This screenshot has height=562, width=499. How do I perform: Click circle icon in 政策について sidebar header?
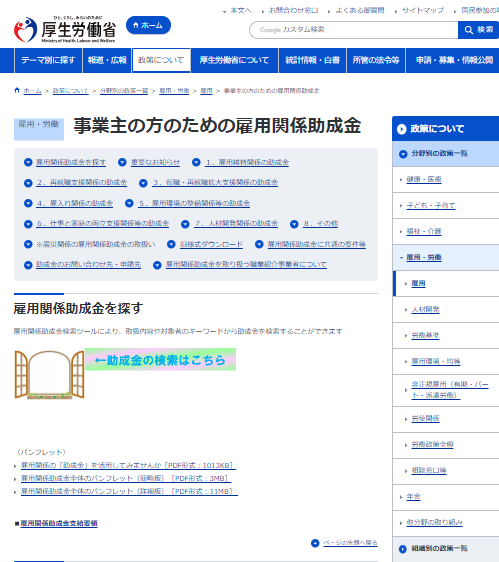pos(401,129)
